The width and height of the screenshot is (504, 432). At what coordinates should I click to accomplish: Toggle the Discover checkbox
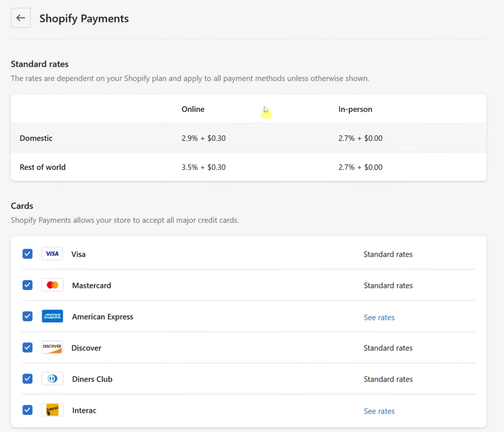pyautogui.click(x=27, y=347)
